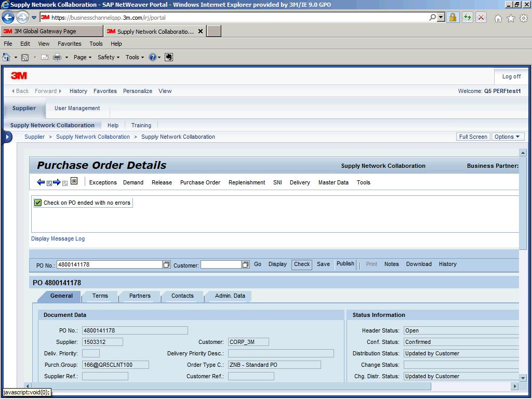Open Customer field value help icon
Image resolution: width=532 pixels, height=399 pixels.
click(246, 264)
